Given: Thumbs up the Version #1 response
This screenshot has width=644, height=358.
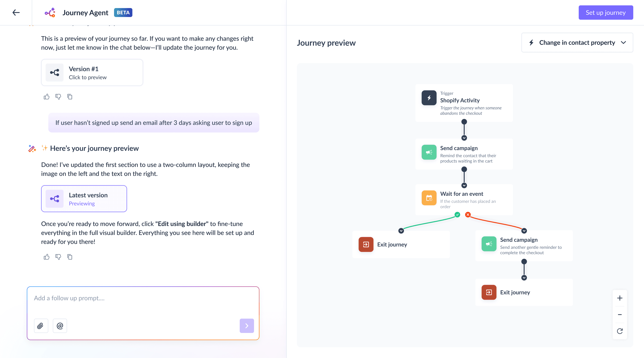Looking at the screenshot, I should (47, 97).
